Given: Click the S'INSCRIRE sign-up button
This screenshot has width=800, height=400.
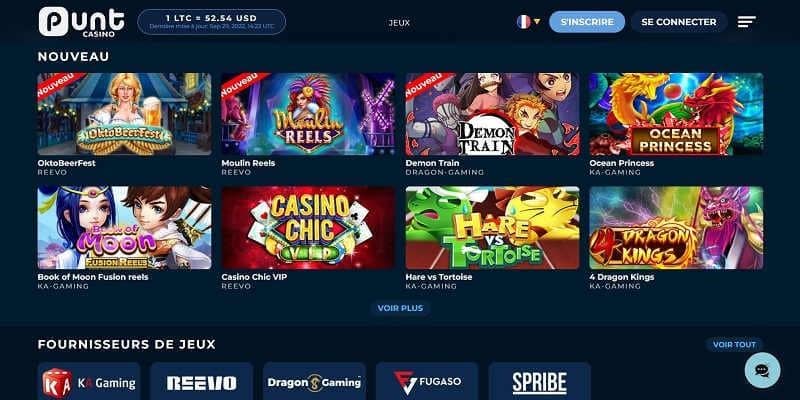Looking at the screenshot, I should click(x=587, y=22).
